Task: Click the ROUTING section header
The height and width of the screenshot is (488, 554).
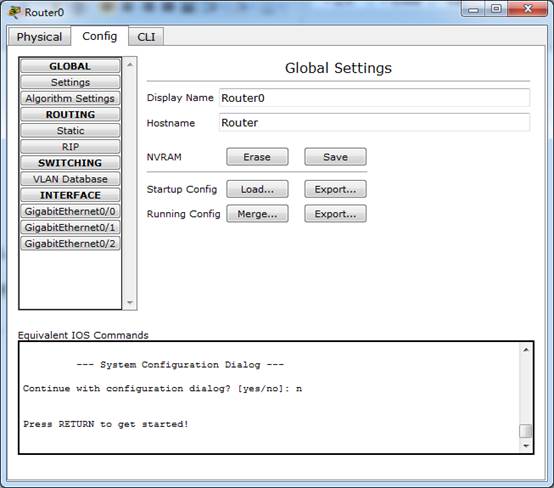Action: point(70,114)
